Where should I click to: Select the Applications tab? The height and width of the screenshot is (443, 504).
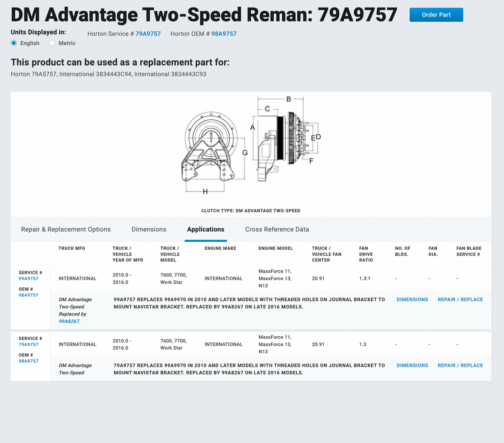(206, 229)
